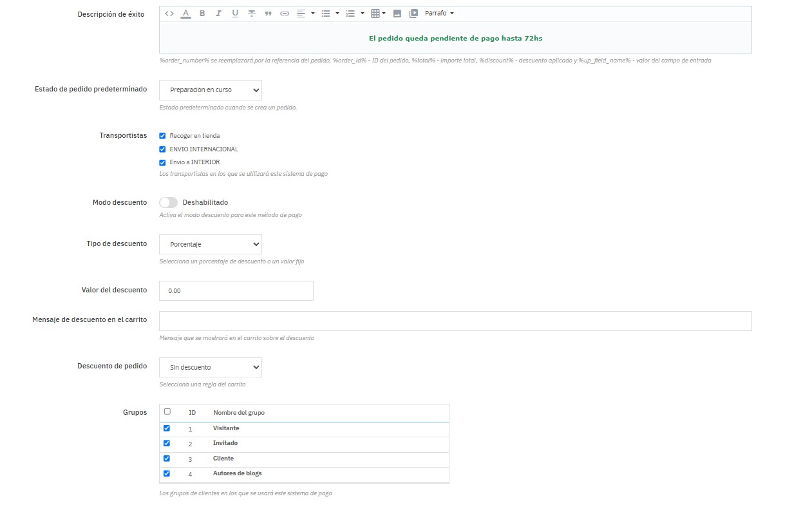Viewport: 812px width, 512px height.
Task: Open the Párrafo format menu
Action: [x=439, y=14]
